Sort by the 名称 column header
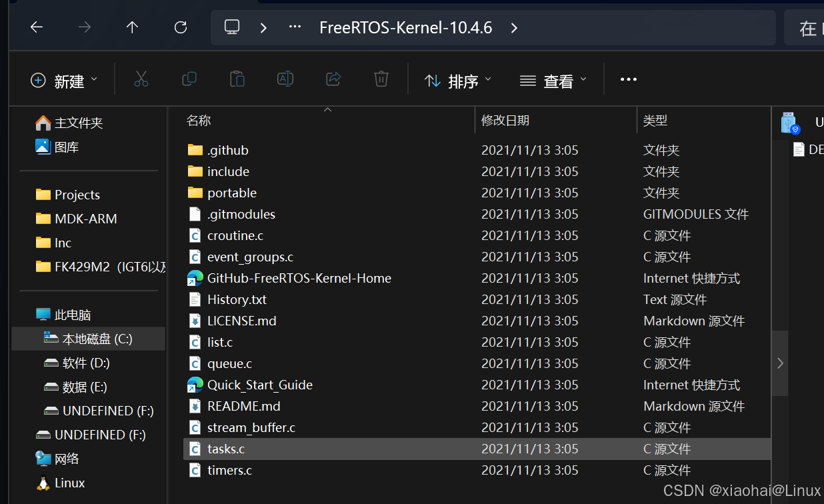This screenshot has height=504, width=824. click(x=199, y=121)
